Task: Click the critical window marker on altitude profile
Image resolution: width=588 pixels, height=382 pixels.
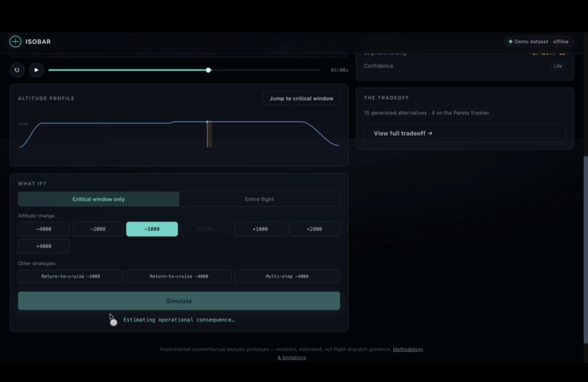Action: click(209, 134)
